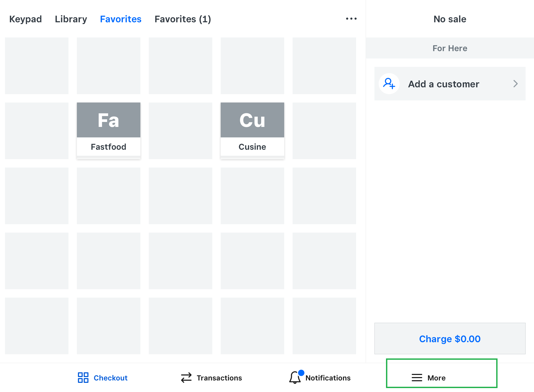Image resolution: width=534 pixels, height=392 pixels.
Task: Click the More hamburger icon
Action: point(417,378)
